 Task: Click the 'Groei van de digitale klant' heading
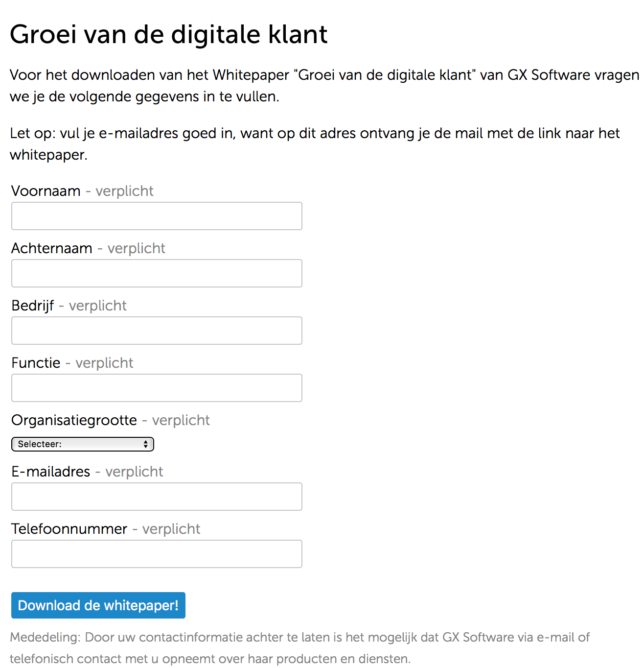pos(169,34)
